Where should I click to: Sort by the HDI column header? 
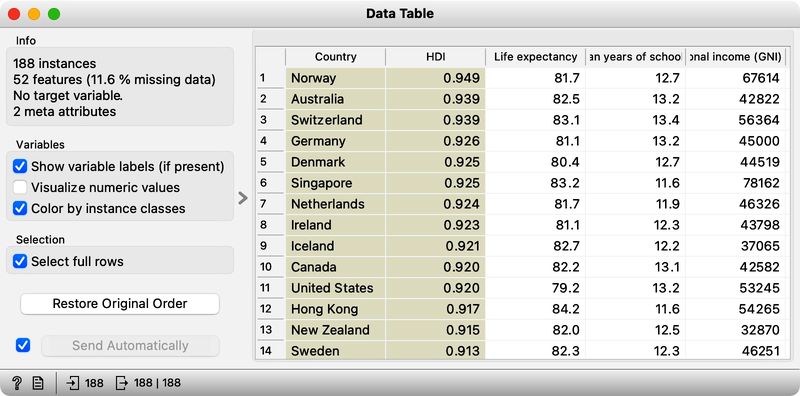pyautogui.click(x=435, y=57)
